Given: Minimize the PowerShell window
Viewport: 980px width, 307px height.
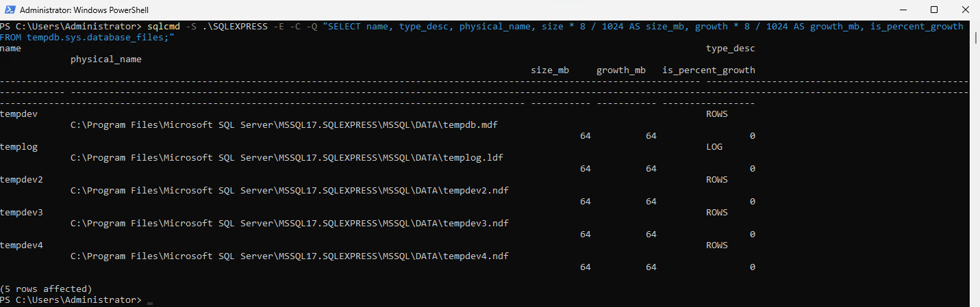Looking at the screenshot, I should 903,10.
